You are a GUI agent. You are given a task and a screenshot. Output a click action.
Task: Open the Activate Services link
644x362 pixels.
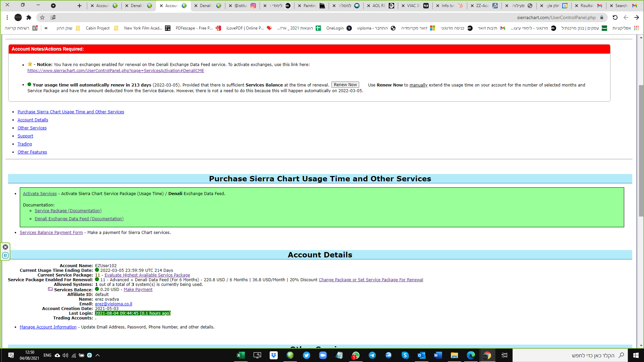click(x=40, y=194)
